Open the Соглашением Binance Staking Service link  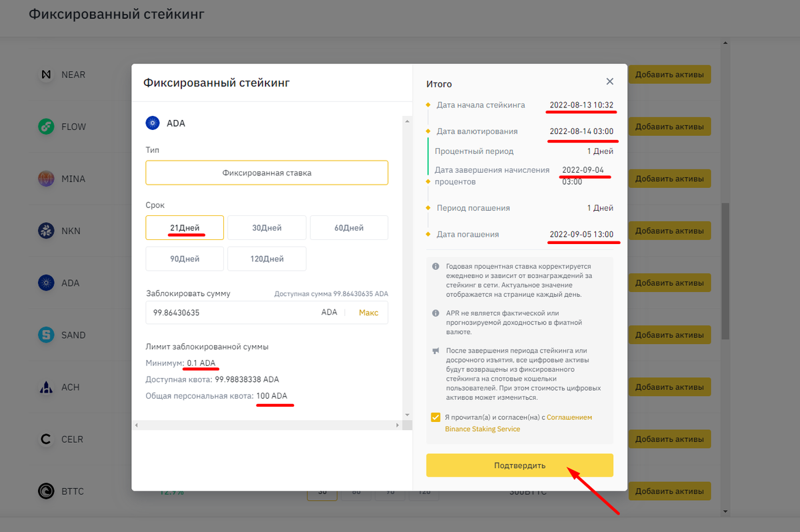518,423
